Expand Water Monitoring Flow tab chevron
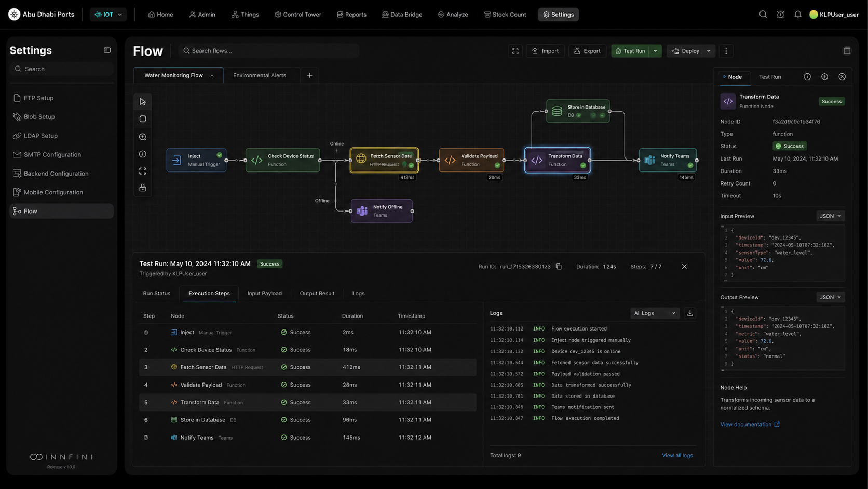Viewport: 868px width, 489px height. tap(212, 76)
